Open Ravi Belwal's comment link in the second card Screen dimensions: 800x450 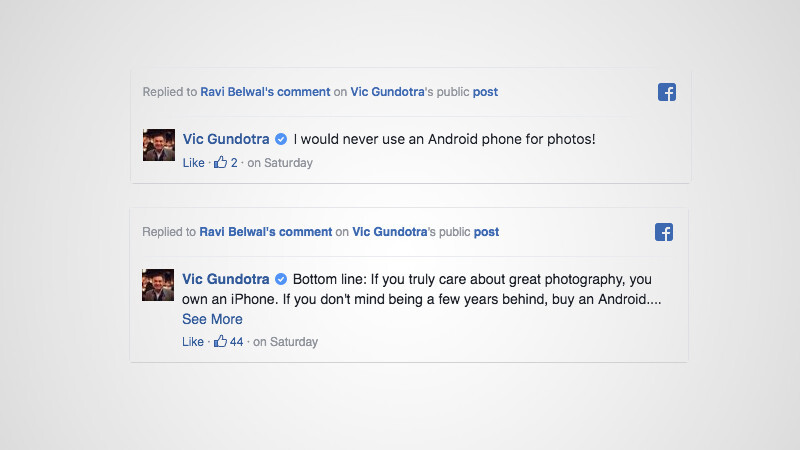tap(265, 232)
